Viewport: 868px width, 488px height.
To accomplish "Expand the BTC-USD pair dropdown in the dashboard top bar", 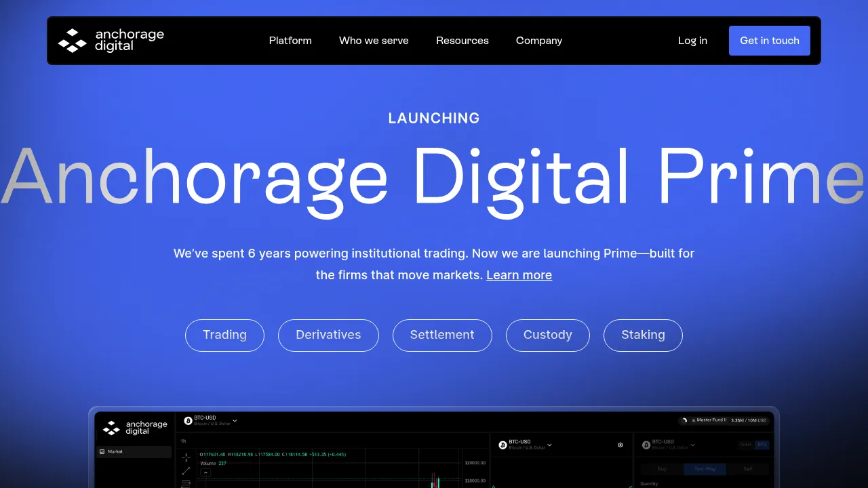I will pyautogui.click(x=211, y=421).
